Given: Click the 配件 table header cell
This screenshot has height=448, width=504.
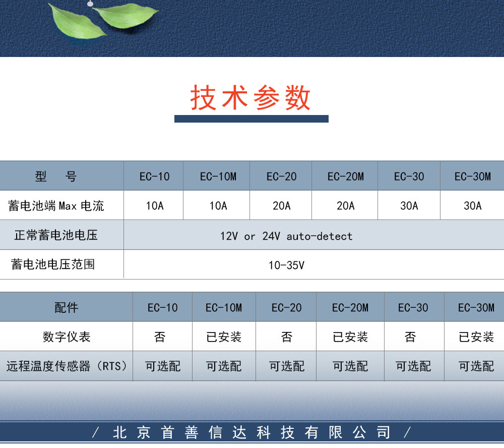Looking at the screenshot, I should (66, 307).
